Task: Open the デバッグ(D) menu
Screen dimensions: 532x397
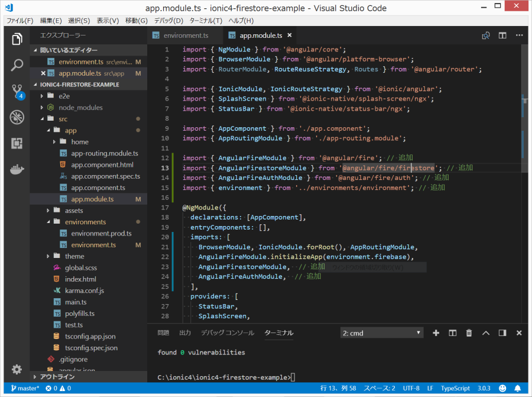Action: (168, 21)
